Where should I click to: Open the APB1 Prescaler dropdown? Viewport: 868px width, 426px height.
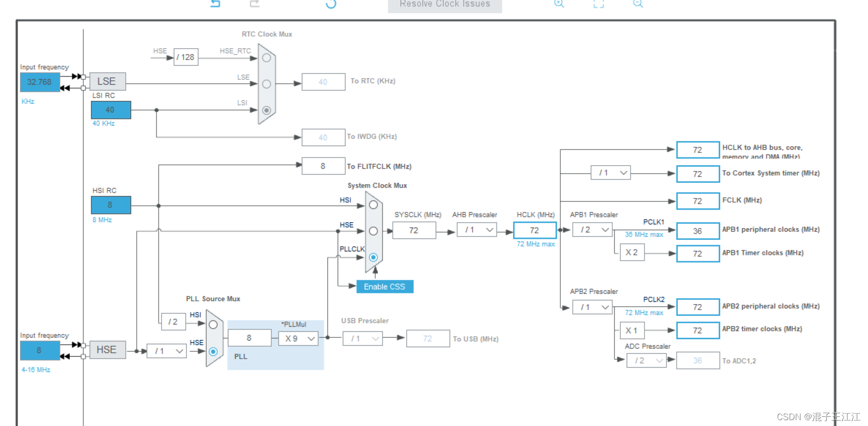pyautogui.click(x=592, y=230)
